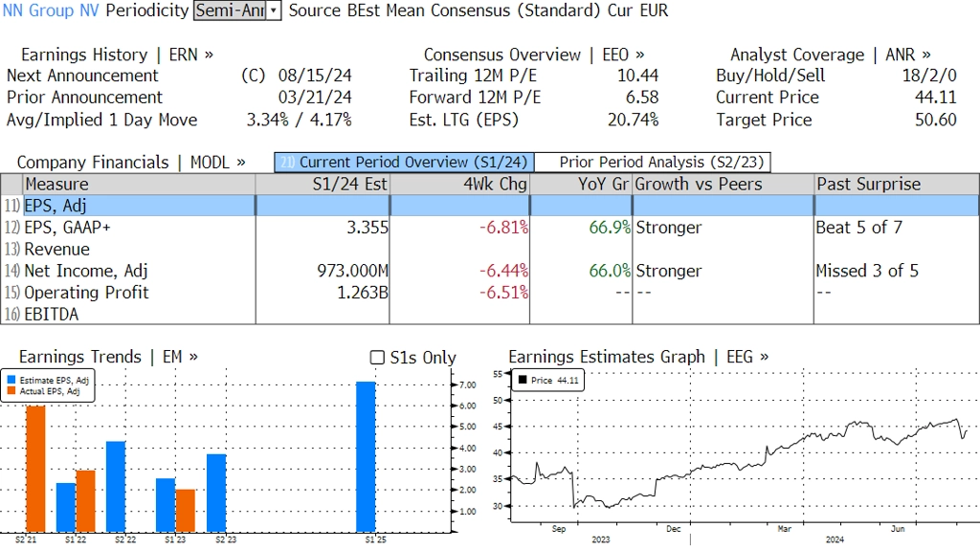Open the Periodicity Semi-Annual dropdown
The width and height of the screenshot is (980, 549).
click(237, 11)
